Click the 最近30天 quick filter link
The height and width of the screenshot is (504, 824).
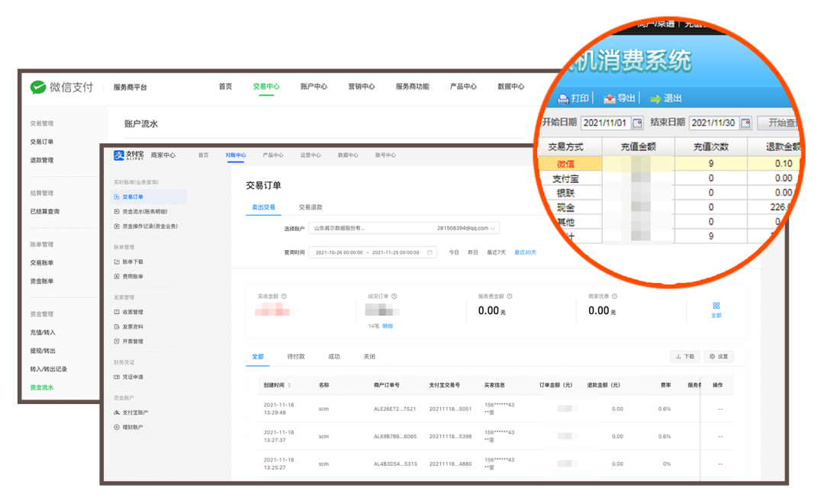pyautogui.click(x=525, y=252)
